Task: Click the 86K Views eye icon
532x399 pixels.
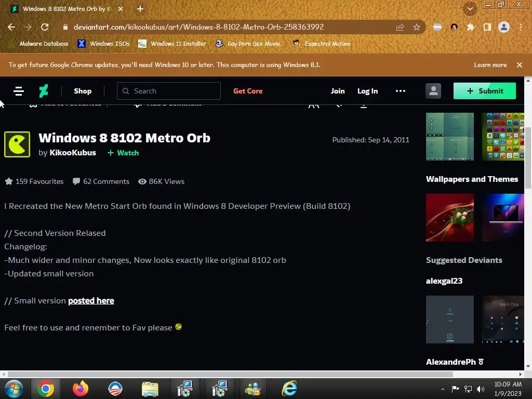Action: coord(142,181)
